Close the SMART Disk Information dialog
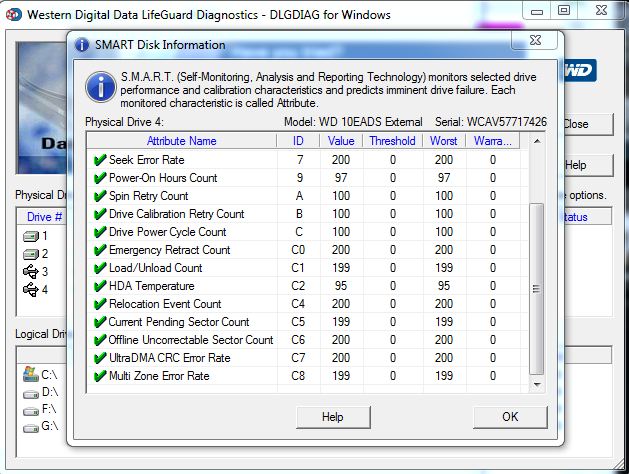629x474 pixels. click(535, 40)
